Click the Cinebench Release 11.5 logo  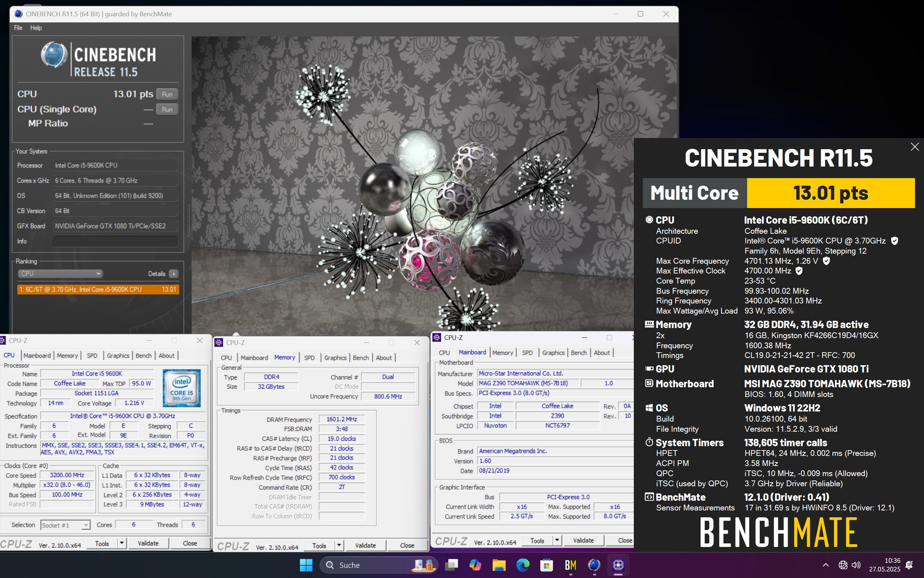99,59
